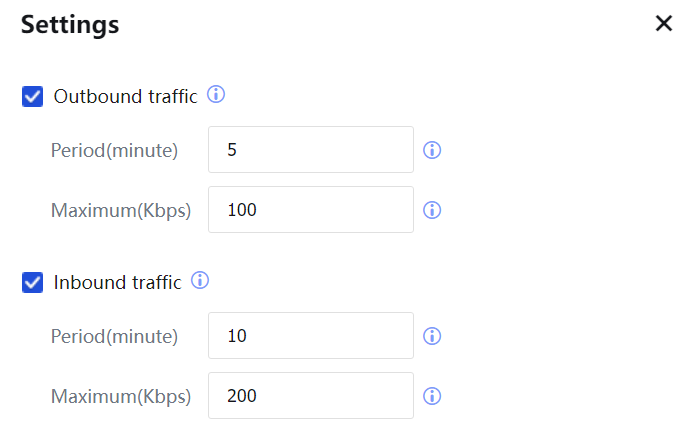The width and height of the screenshot is (682, 432).
Task: Click the Inbound traffic label text
Action: [x=117, y=283]
